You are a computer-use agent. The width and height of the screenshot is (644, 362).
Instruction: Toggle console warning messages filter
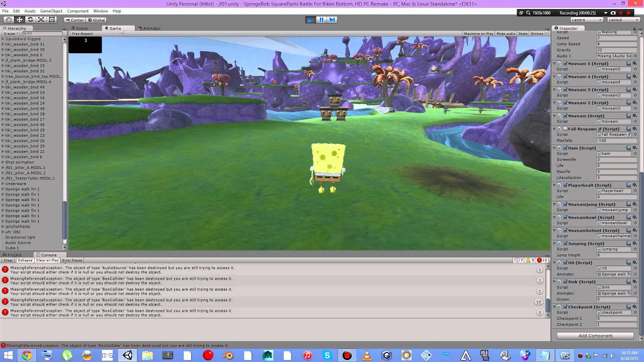[530, 260]
